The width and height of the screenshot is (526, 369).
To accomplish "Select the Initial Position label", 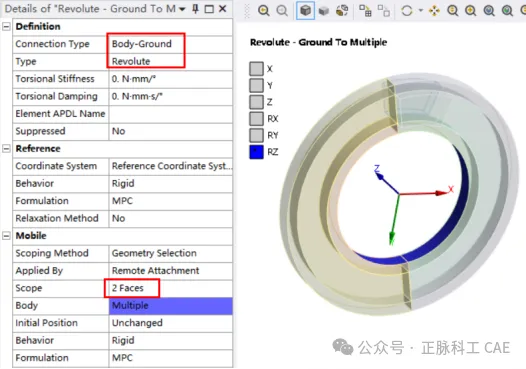I will point(47,323).
